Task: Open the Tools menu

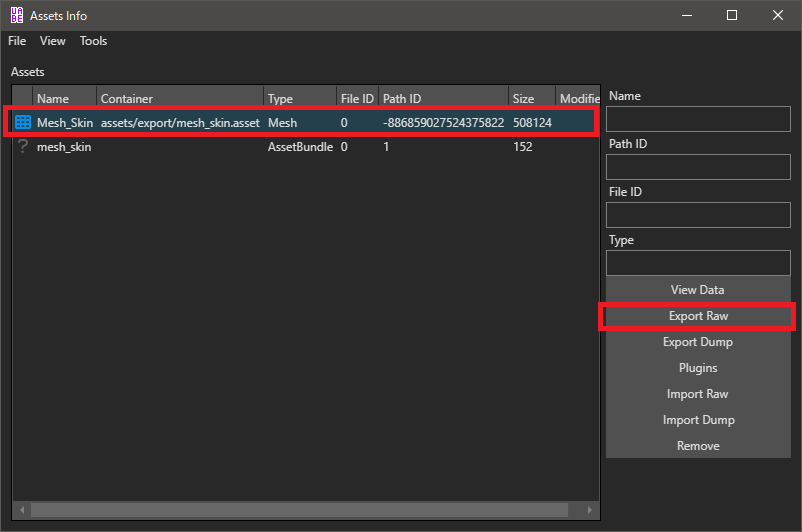Action: (94, 41)
